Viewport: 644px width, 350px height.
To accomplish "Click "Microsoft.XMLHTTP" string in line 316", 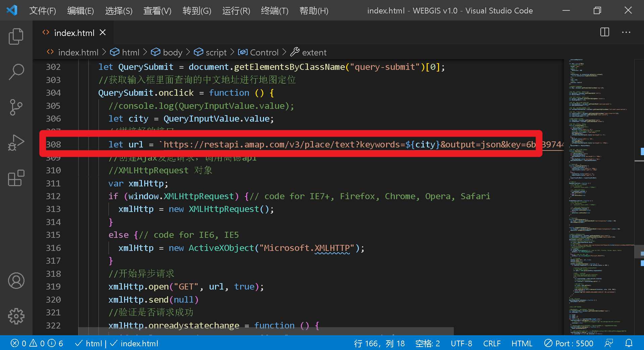I will pos(307,248).
